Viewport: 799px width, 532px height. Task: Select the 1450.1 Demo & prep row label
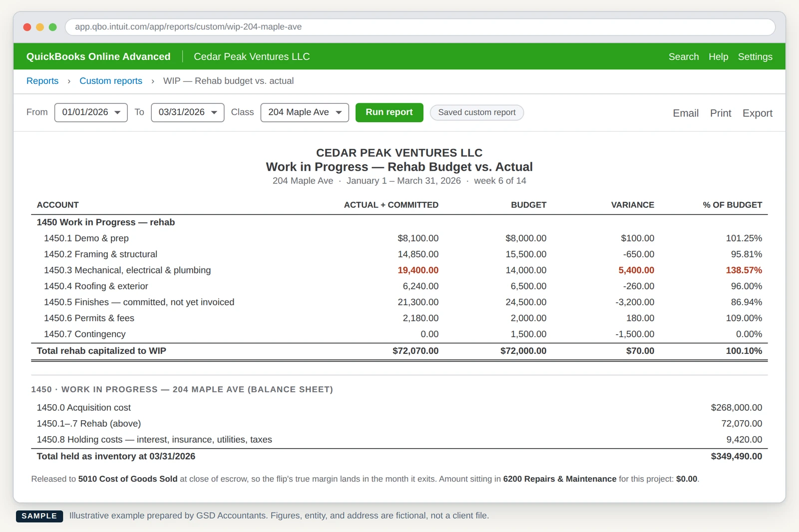pyautogui.click(x=86, y=238)
